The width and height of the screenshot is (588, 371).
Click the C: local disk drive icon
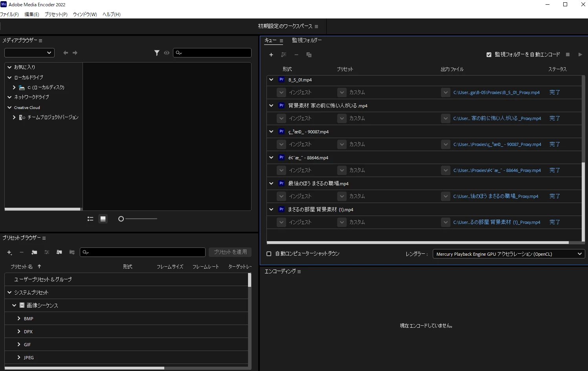[x=22, y=87]
